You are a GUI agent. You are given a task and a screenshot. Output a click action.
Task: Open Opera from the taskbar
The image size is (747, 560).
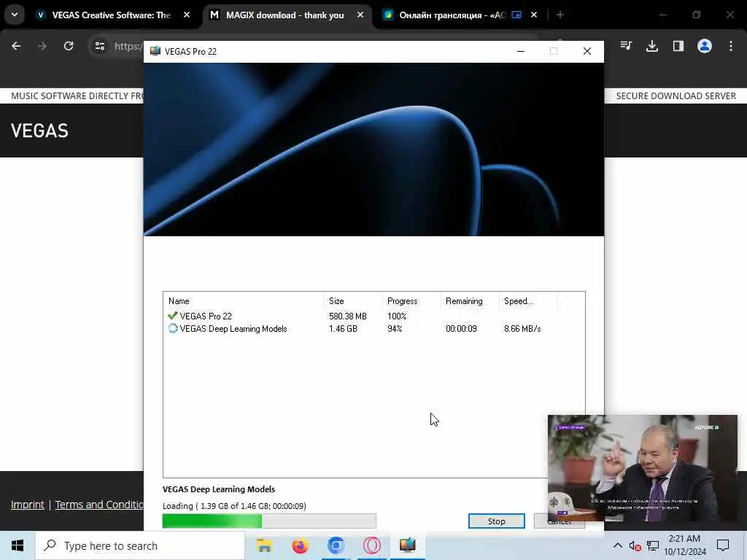pos(371,545)
